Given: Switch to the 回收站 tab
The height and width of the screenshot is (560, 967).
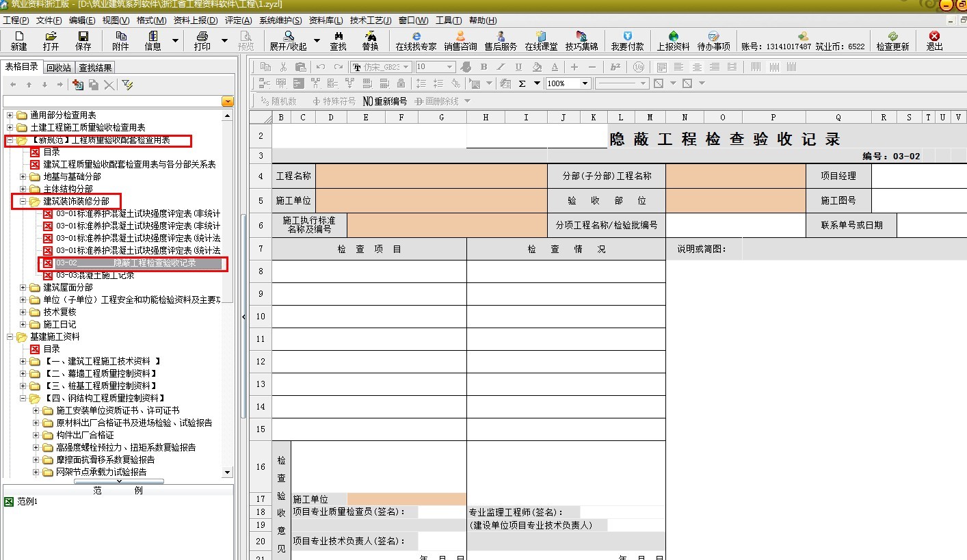Looking at the screenshot, I should (x=59, y=68).
